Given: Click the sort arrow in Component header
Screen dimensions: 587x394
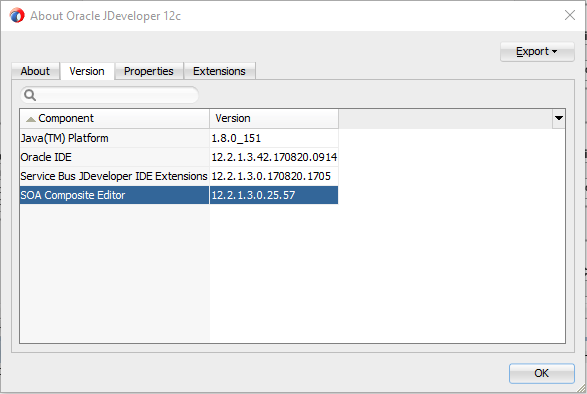Looking at the screenshot, I should coord(31,119).
